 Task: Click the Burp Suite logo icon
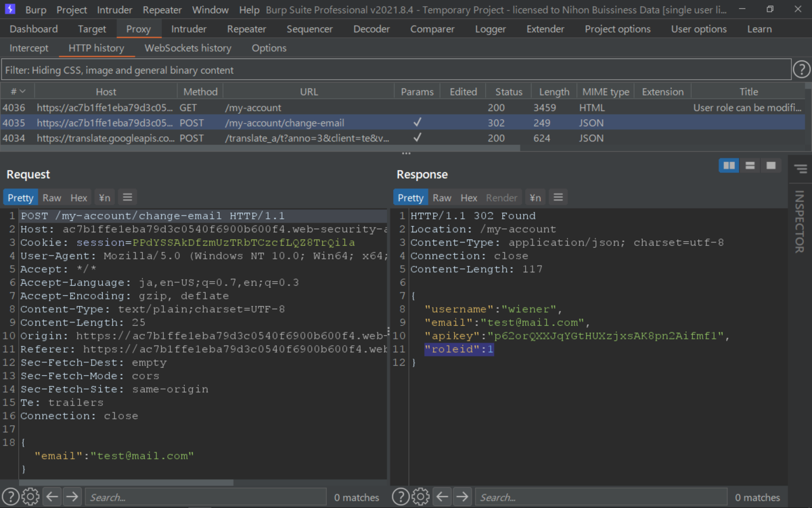[10, 9]
